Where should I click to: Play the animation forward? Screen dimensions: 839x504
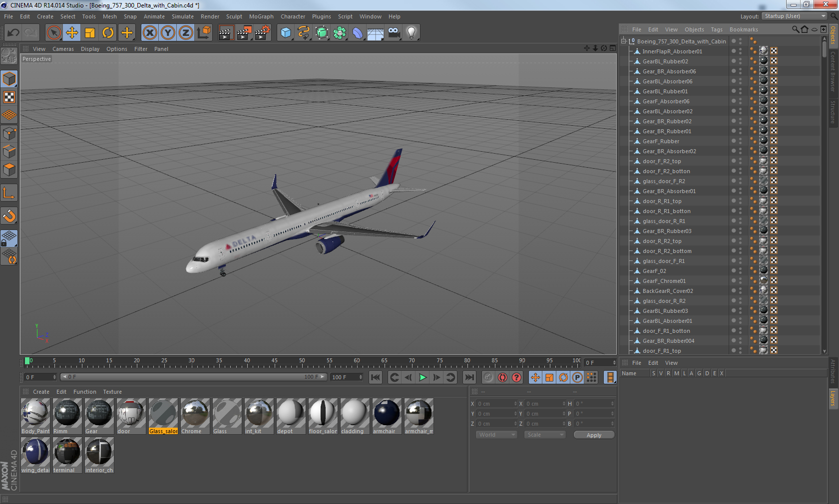422,377
